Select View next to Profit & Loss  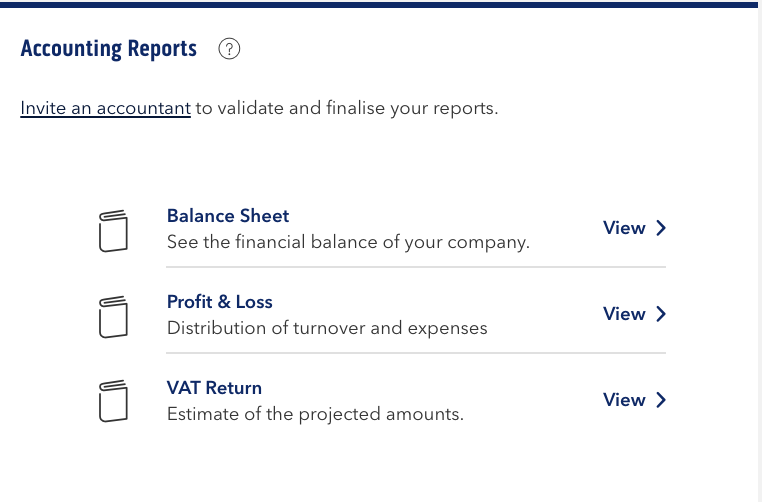pyautogui.click(x=624, y=314)
